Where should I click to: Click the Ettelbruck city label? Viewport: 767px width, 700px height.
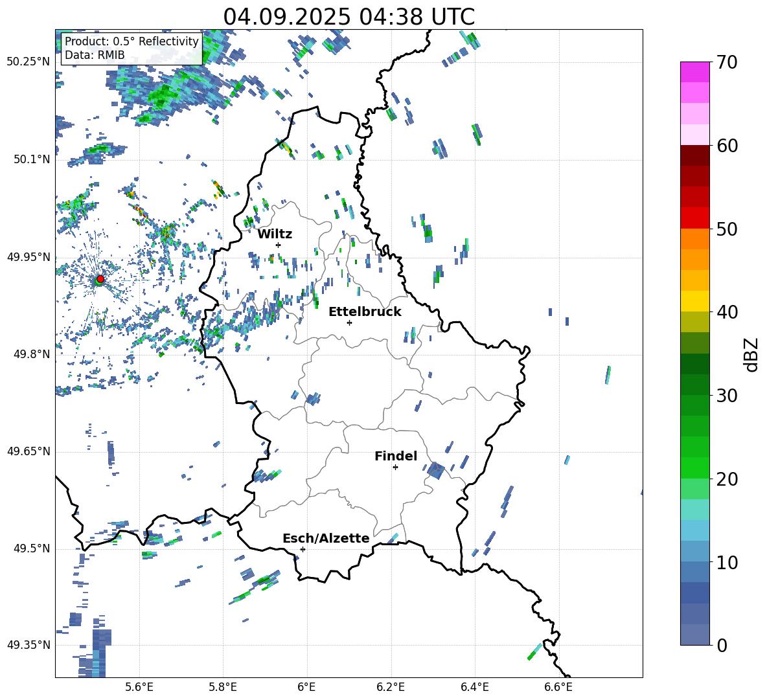pos(365,312)
